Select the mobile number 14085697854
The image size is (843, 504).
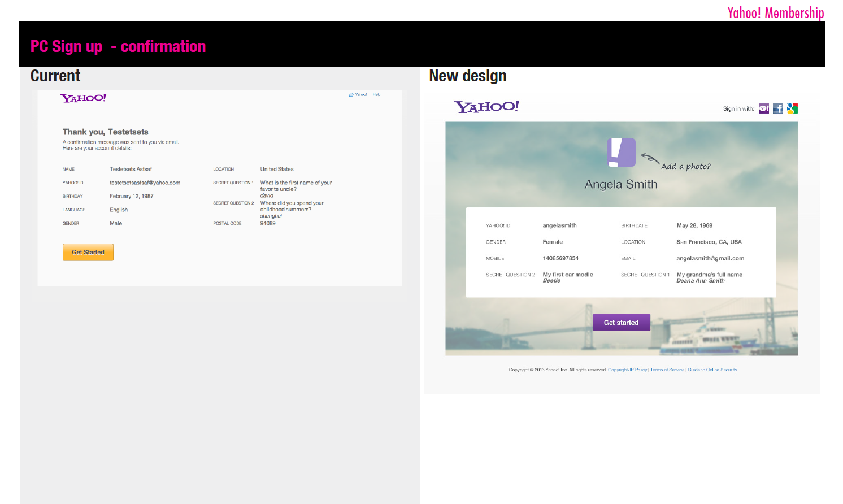(x=560, y=258)
